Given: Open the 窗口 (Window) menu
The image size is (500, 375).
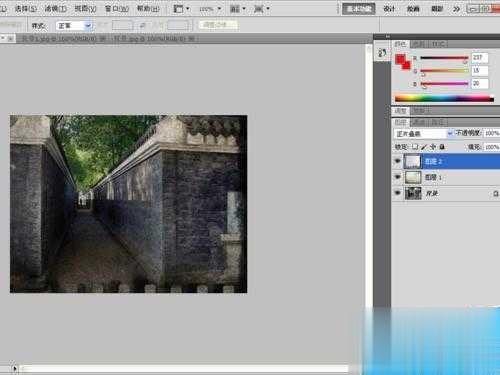Looking at the screenshot, I should pyautogui.click(x=116, y=9).
